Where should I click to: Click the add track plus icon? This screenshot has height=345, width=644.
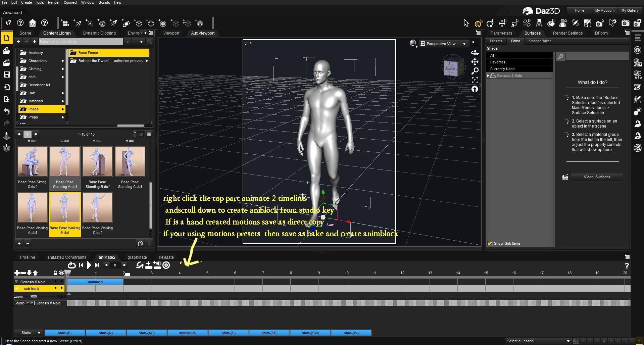tap(17, 273)
